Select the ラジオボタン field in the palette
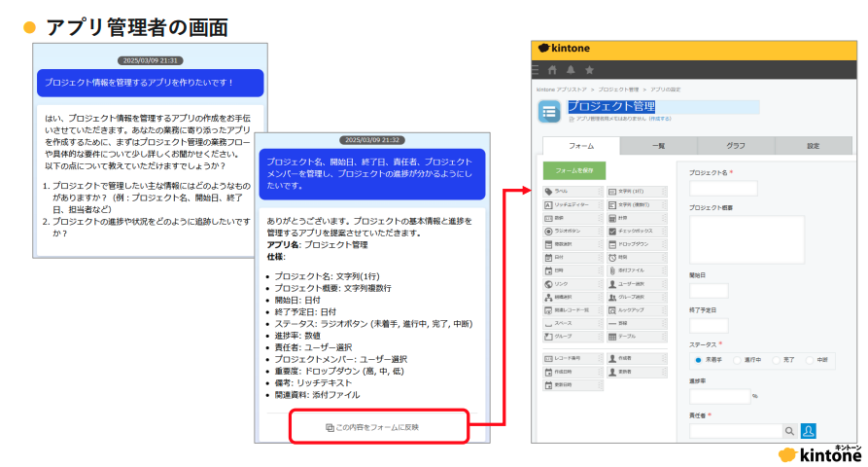Viewport: 868px width, 467px height. coord(573,231)
